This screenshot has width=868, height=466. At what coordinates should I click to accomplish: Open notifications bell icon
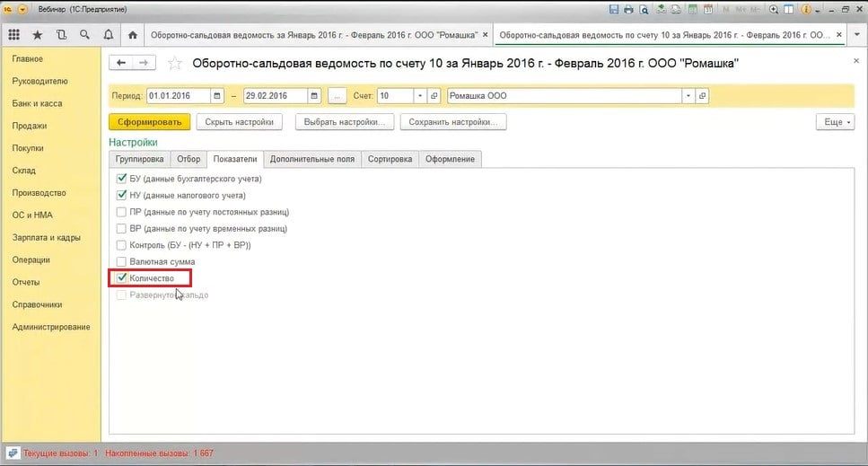pyautogui.click(x=108, y=35)
